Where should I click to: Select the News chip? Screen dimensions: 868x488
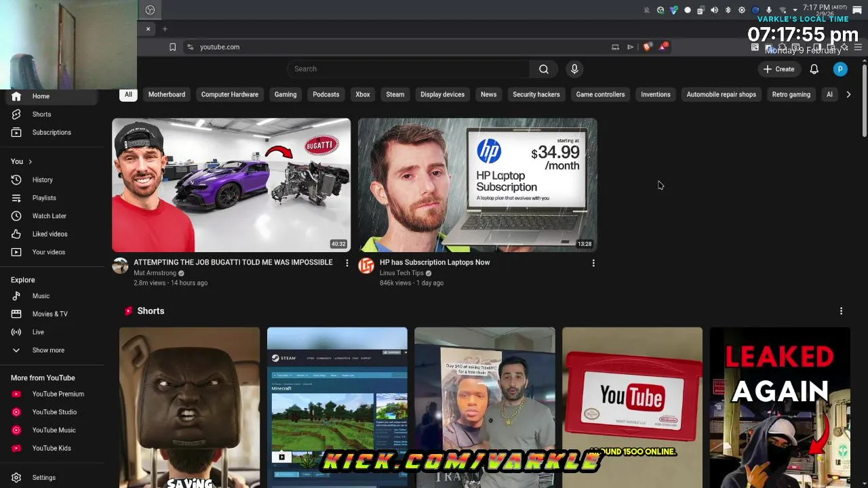[x=488, y=94]
